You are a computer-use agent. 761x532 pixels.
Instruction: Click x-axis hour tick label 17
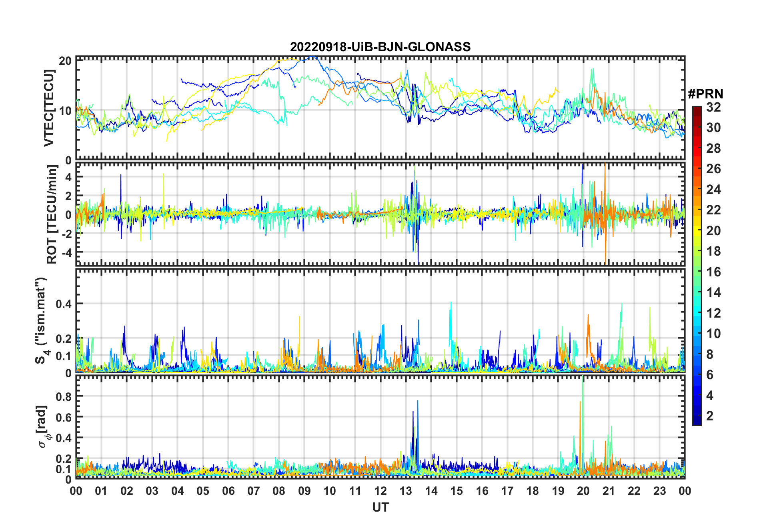coord(507,491)
